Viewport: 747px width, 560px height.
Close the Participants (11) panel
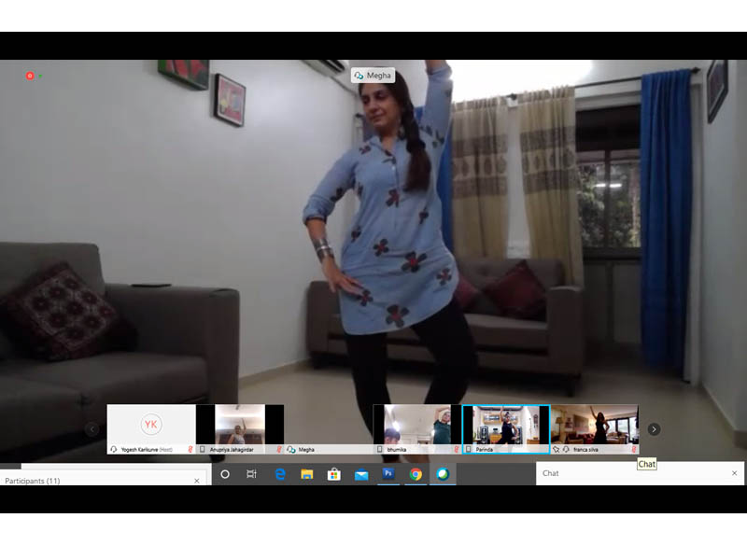196,481
